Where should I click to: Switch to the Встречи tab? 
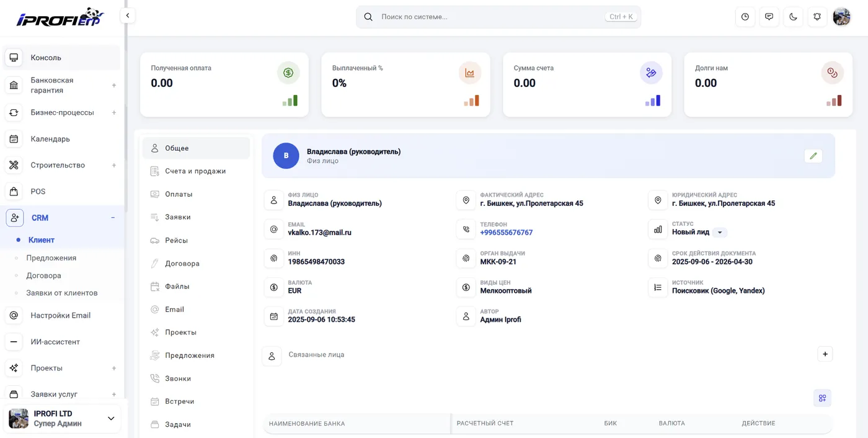[x=196, y=401]
